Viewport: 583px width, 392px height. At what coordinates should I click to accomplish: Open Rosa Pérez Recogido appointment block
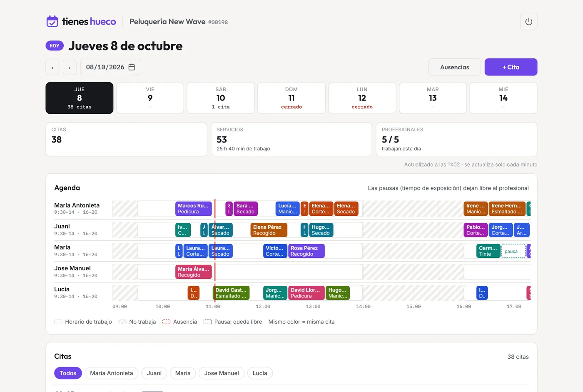click(306, 251)
